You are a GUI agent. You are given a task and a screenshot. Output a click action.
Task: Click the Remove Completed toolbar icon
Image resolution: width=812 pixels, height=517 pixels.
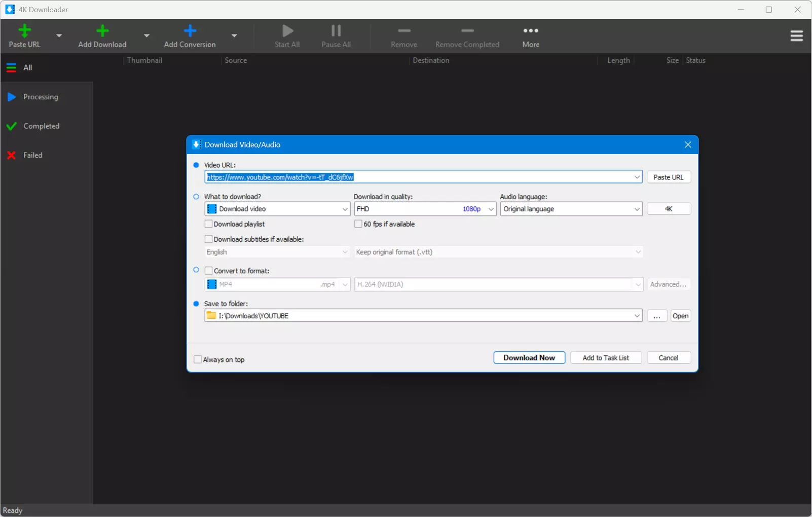(467, 31)
